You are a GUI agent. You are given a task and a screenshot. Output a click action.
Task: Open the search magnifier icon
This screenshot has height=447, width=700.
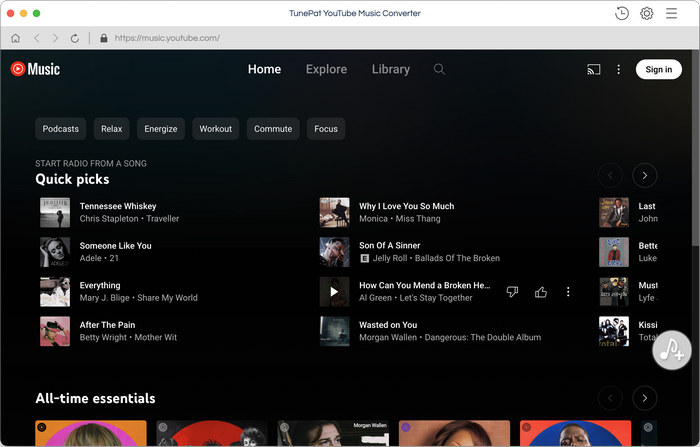[x=439, y=69]
